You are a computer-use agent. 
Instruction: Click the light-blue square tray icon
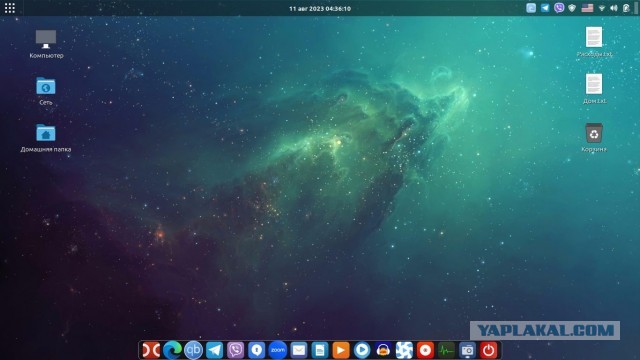tap(531, 8)
